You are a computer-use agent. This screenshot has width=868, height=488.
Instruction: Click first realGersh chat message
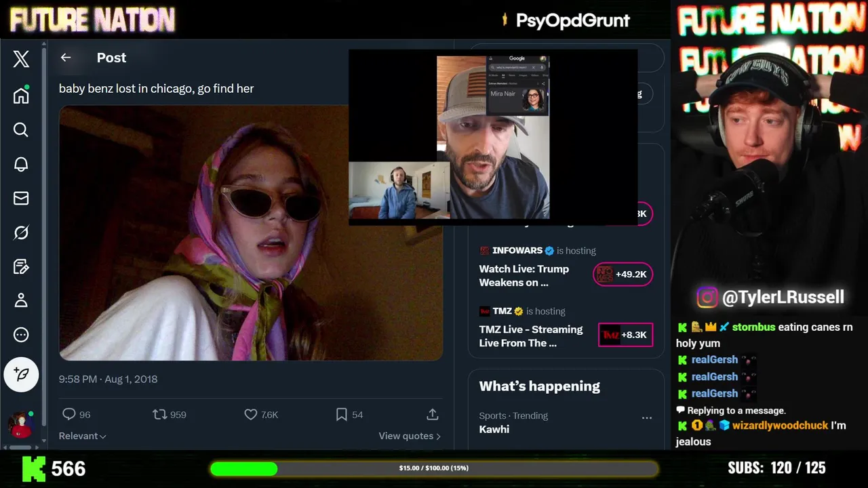[x=717, y=360]
